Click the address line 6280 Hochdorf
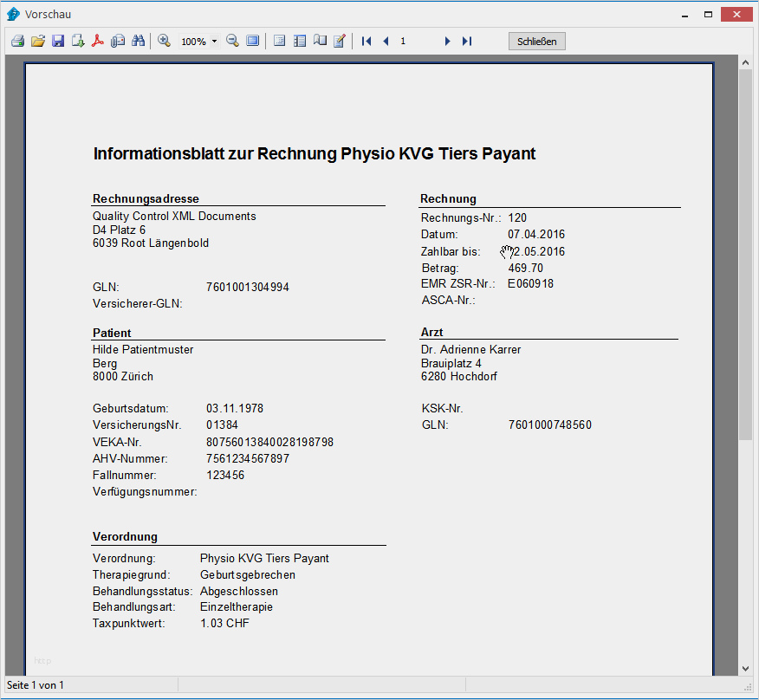This screenshot has width=759, height=700. coord(459,377)
